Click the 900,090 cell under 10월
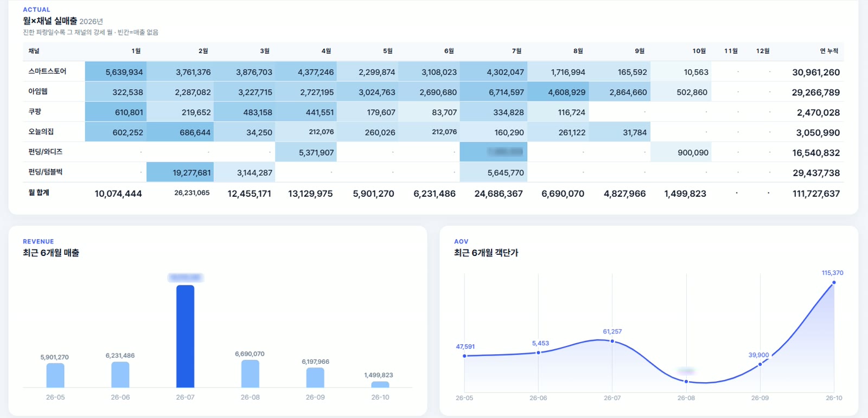 681,152
